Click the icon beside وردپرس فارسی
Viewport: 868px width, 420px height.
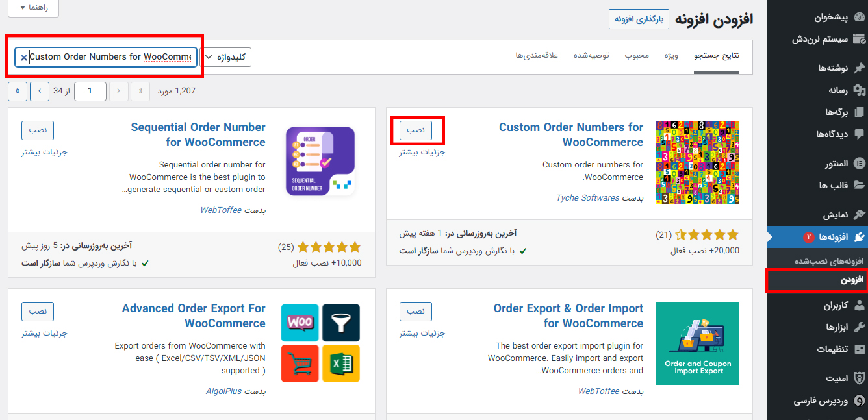tap(859, 401)
